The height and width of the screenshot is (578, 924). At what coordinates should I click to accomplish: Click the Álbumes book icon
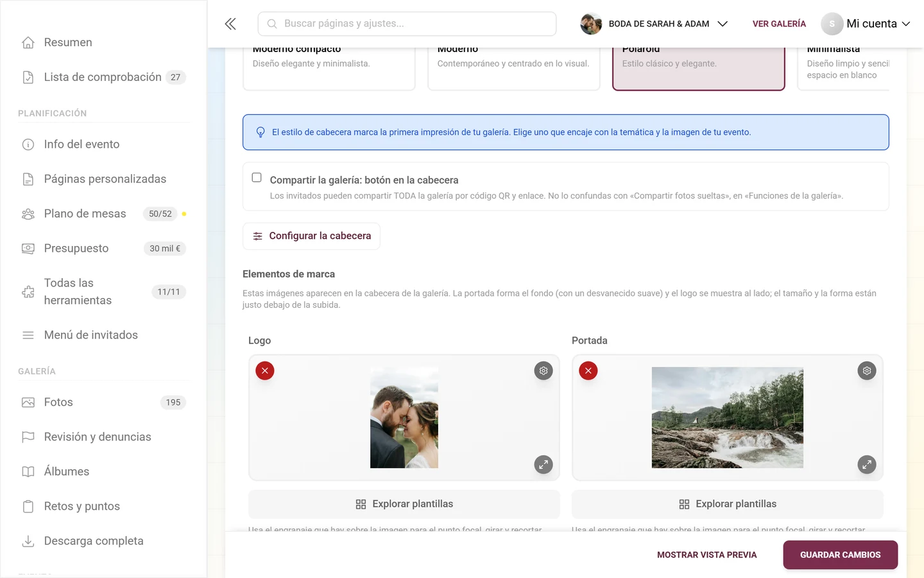coord(28,472)
